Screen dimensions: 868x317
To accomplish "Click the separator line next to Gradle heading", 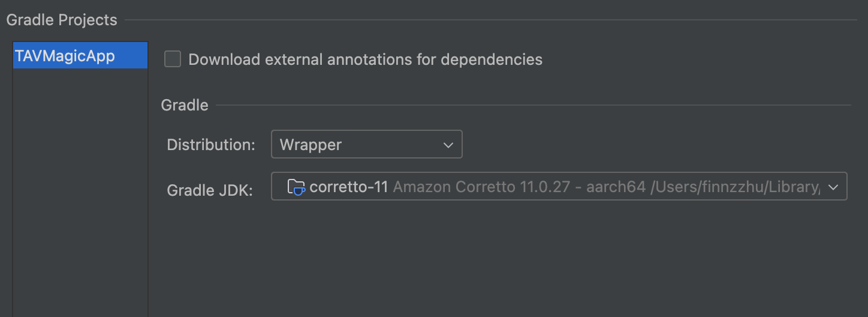I will tap(532, 106).
